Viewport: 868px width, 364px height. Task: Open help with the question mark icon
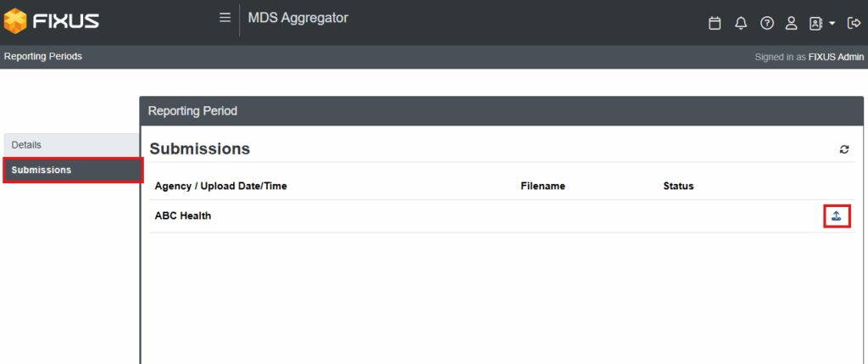point(766,23)
